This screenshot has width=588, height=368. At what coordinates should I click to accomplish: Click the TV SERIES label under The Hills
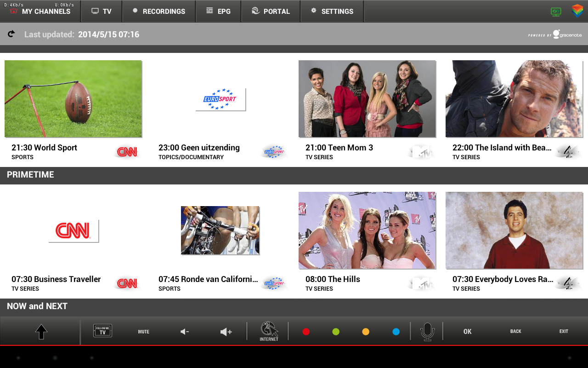[319, 289]
